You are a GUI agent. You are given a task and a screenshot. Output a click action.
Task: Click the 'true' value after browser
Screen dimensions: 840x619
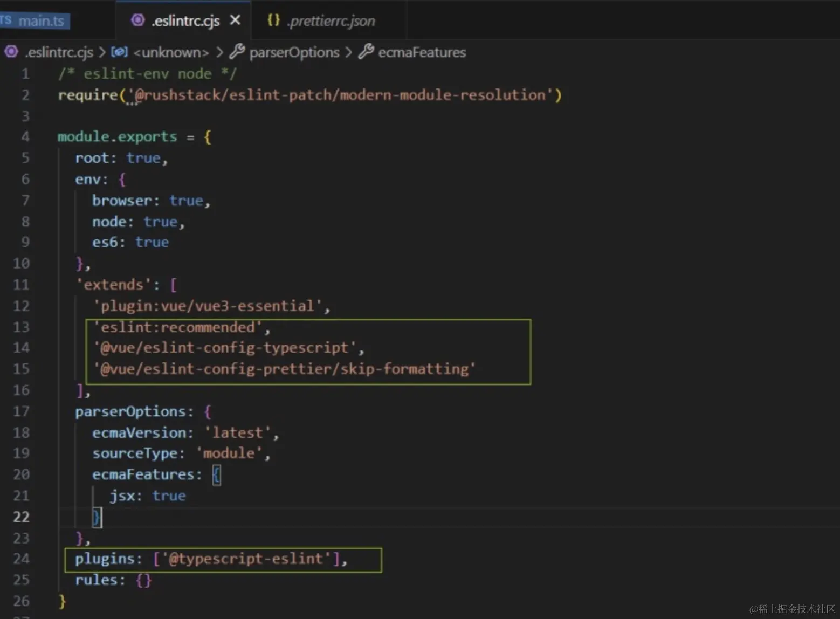click(x=186, y=201)
